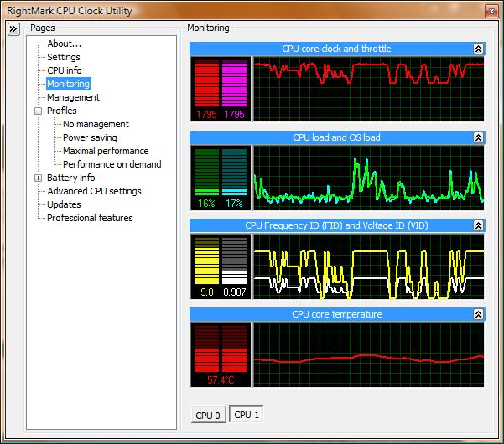This screenshot has height=444, width=504.
Task: Click the CPU load and OS load header
Action: tap(336, 137)
